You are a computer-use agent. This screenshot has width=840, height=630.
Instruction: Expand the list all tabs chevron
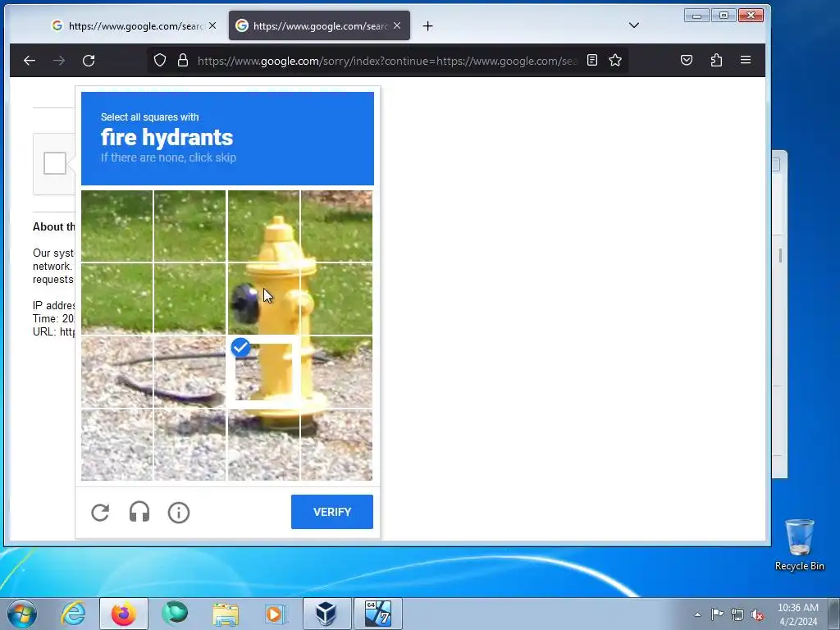(634, 25)
